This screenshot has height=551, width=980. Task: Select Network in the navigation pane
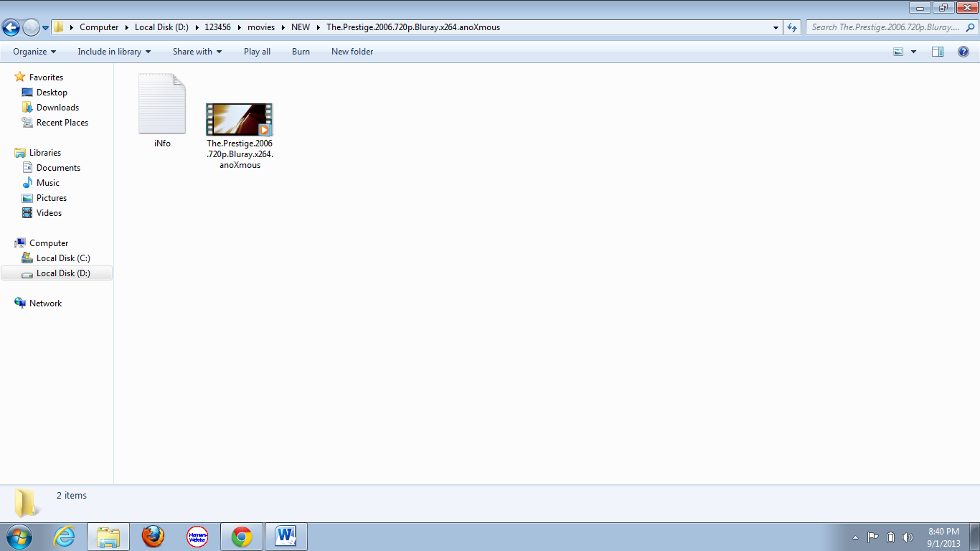coord(45,303)
